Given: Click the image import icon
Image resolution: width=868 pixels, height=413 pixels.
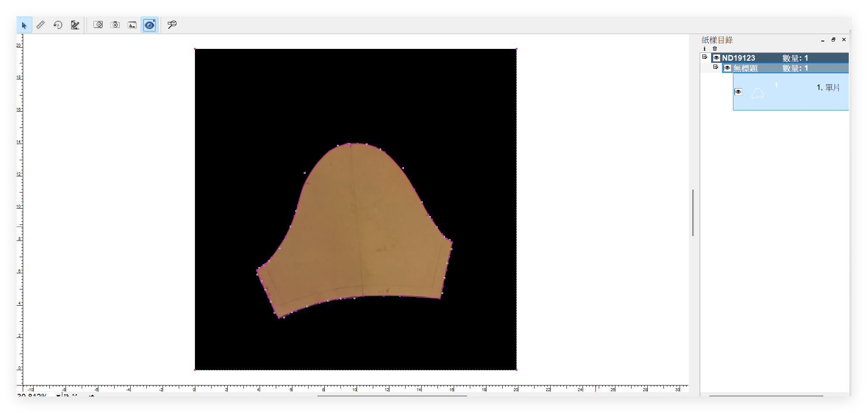Looking at the screenshot, I should coord(132,25).
